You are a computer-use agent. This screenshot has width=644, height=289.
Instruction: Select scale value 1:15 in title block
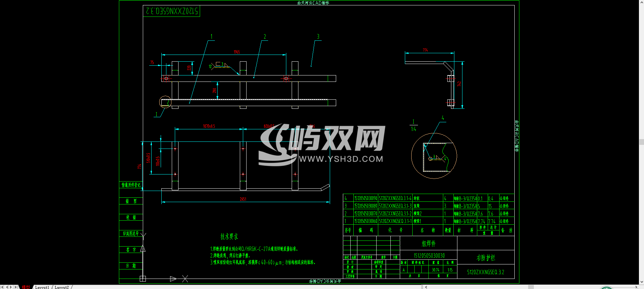point(450,270)
